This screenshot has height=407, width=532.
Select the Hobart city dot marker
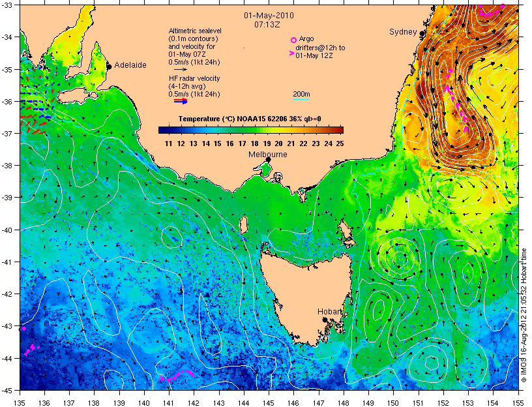click(x=325, y=320)
